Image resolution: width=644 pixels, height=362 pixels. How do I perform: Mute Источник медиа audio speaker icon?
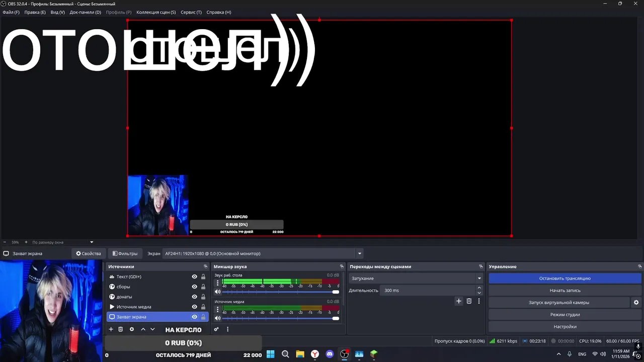pos(218,318)
